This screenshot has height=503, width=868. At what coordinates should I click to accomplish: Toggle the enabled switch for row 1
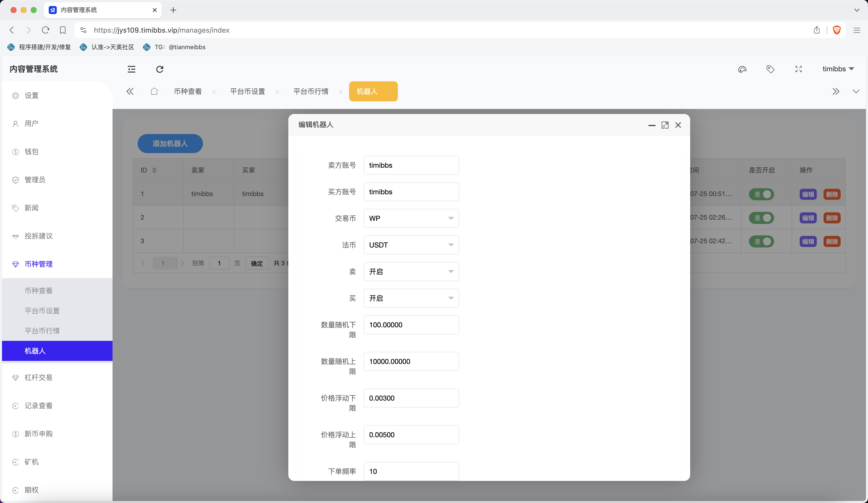(x=761, y=194)
